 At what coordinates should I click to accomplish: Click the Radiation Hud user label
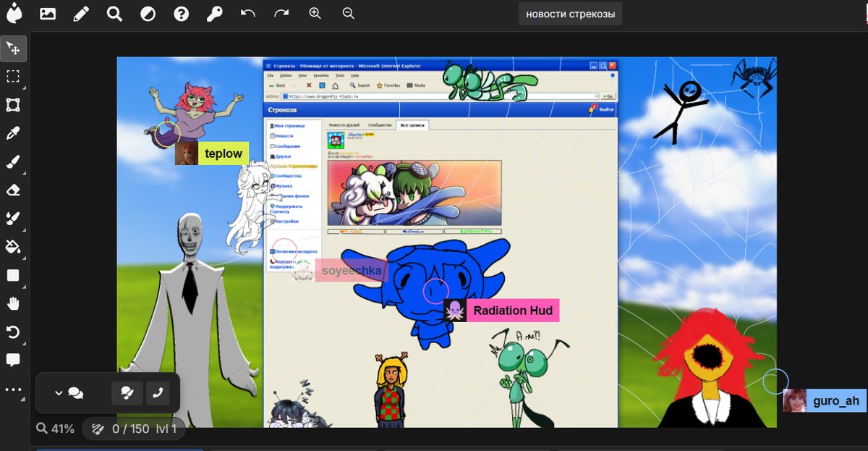pyautogui.click(x=513, y=311)
